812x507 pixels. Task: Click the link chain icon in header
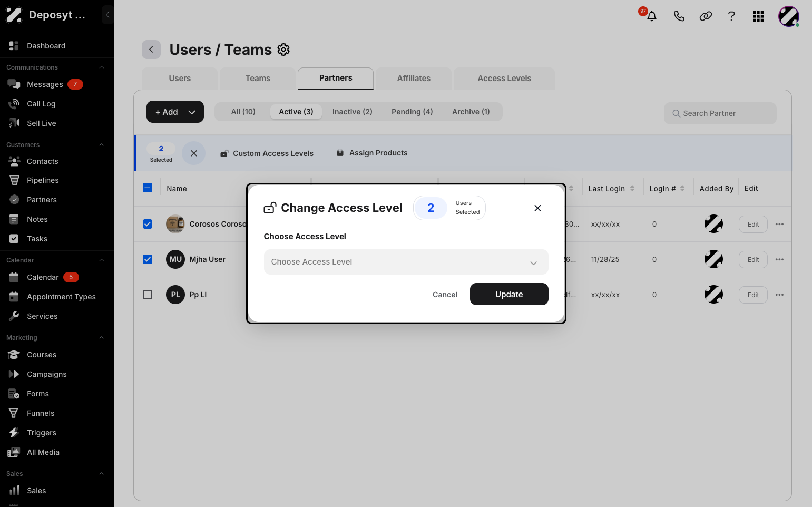point(706,16)
